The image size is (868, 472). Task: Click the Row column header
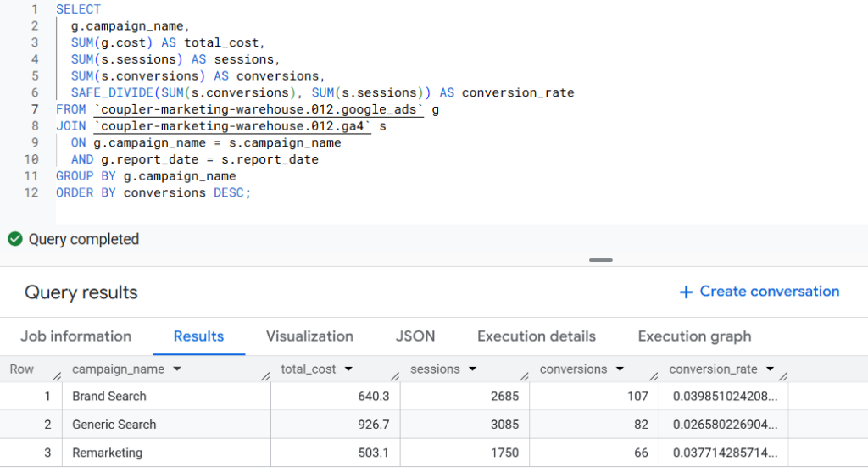click(21, 369)
